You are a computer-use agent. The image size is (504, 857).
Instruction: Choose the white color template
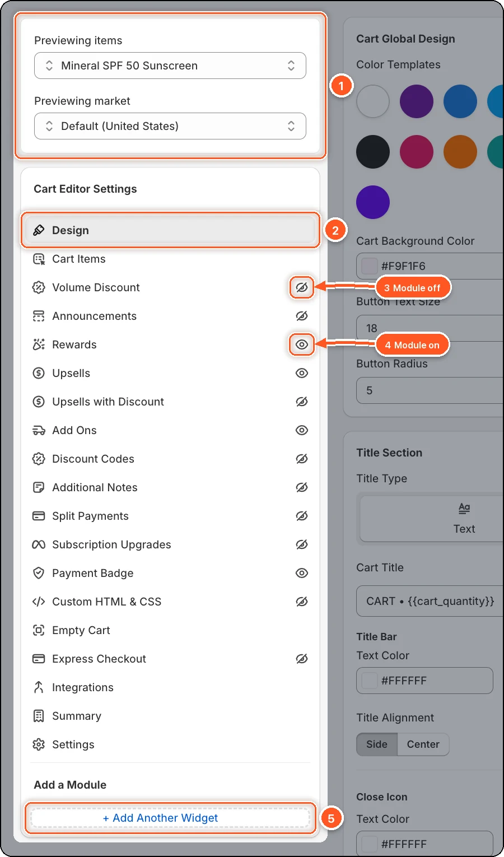(x=373, y=101)
